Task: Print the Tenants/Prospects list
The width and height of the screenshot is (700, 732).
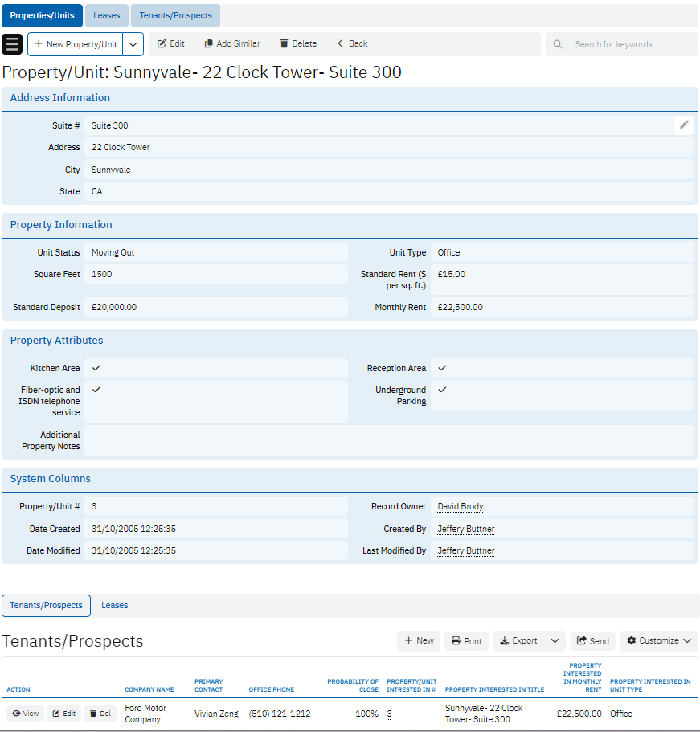Action: point(466,641)
